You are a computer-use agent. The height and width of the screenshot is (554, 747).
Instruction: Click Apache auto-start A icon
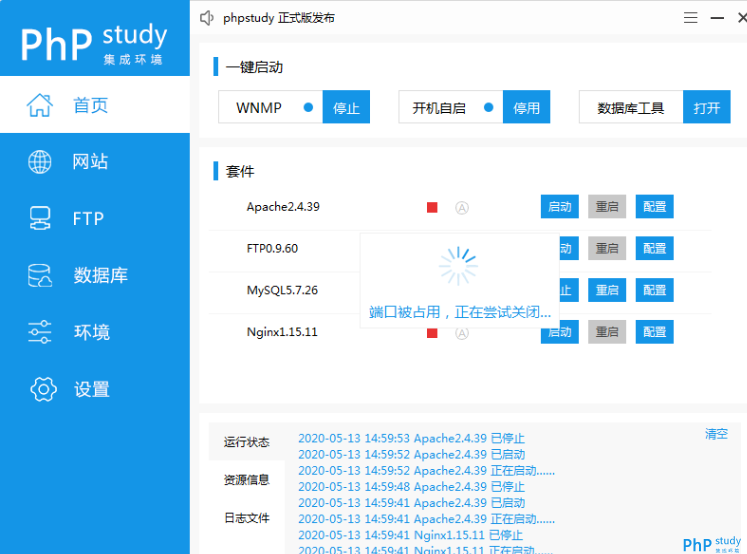point(462,208)
